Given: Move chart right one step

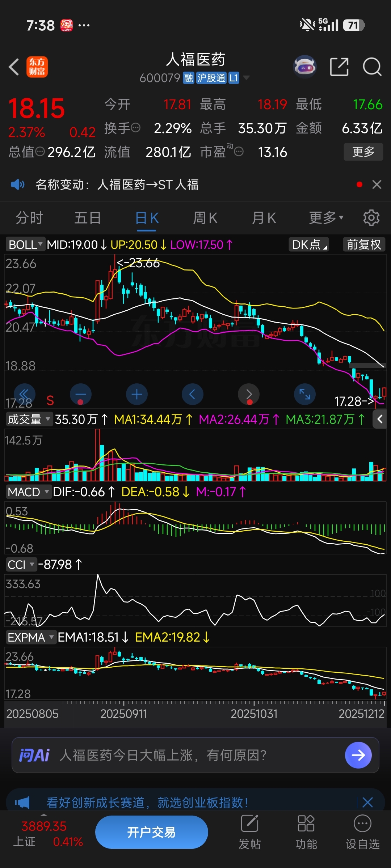Looking at the screenshot, I should (x=249, y=394).
